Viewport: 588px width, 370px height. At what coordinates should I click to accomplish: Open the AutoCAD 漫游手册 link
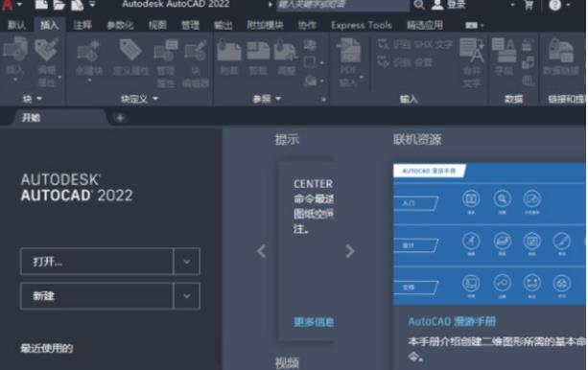click(x=452, y=321)
